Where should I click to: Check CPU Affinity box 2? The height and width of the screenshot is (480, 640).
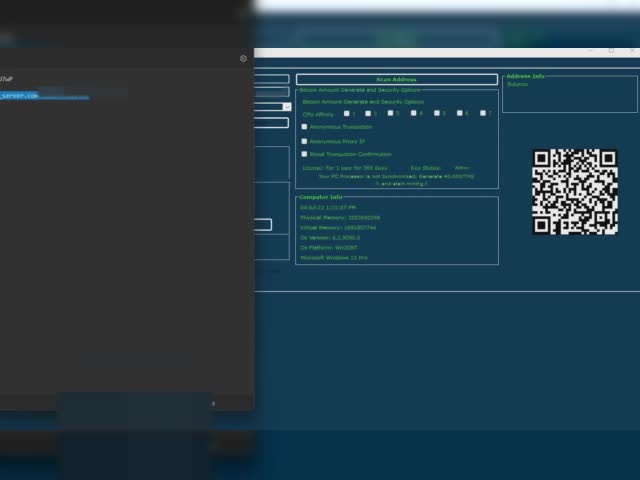(x=368, y=113)
